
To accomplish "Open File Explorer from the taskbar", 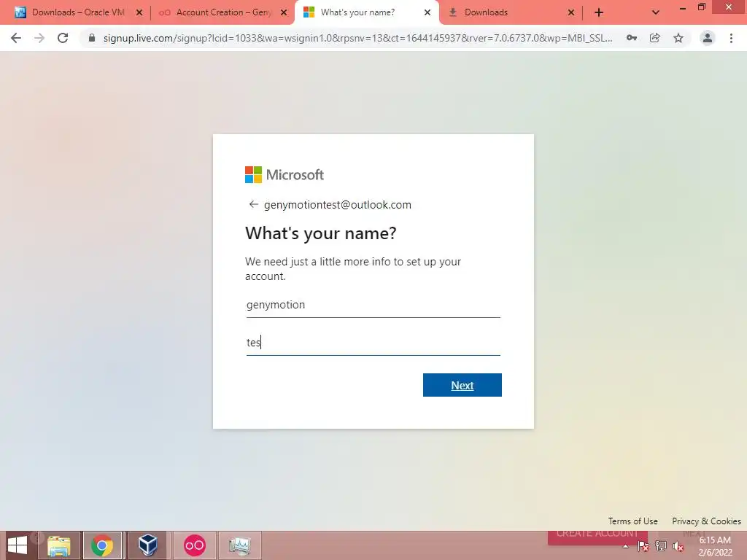I will [x=58, y=545].
